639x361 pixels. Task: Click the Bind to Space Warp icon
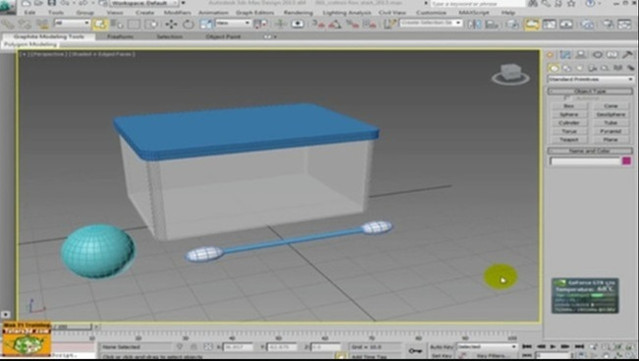coord(42,24)
